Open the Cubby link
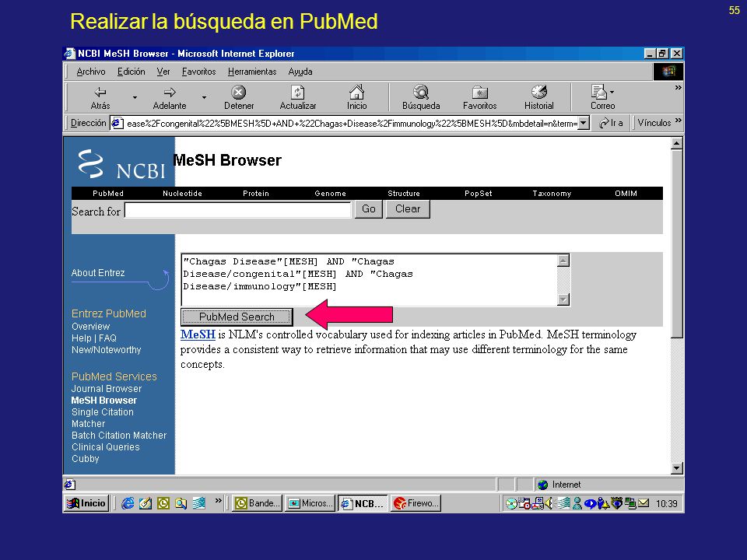The height and width of the screenshot is (560, 747). 86,459
